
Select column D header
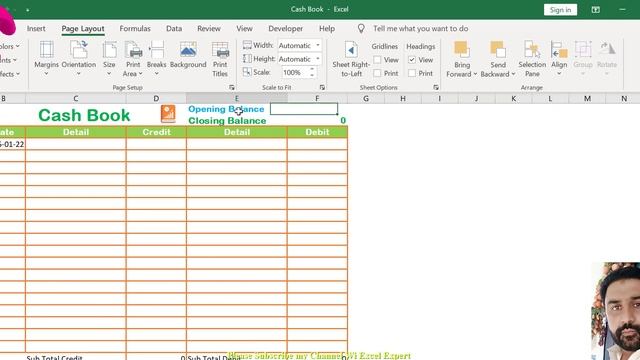coord(156,98)
